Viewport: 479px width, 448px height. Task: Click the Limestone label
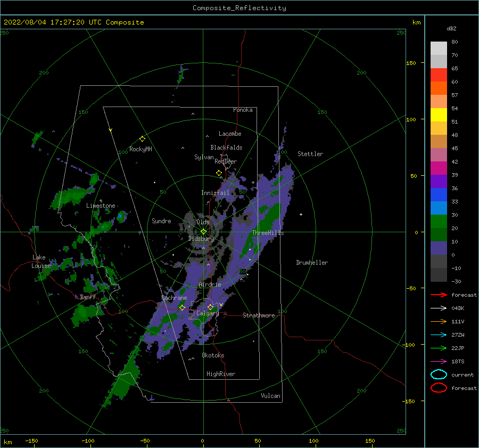[x=101, y=206]
